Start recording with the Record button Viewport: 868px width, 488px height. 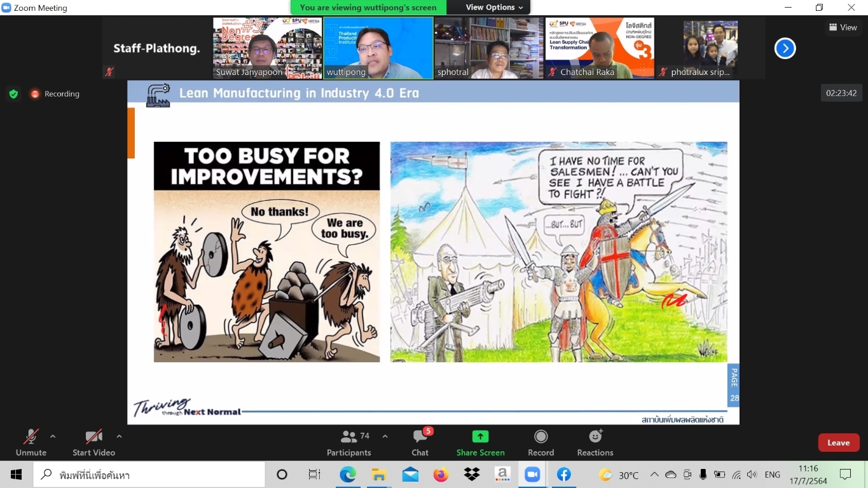coord(541,442)
